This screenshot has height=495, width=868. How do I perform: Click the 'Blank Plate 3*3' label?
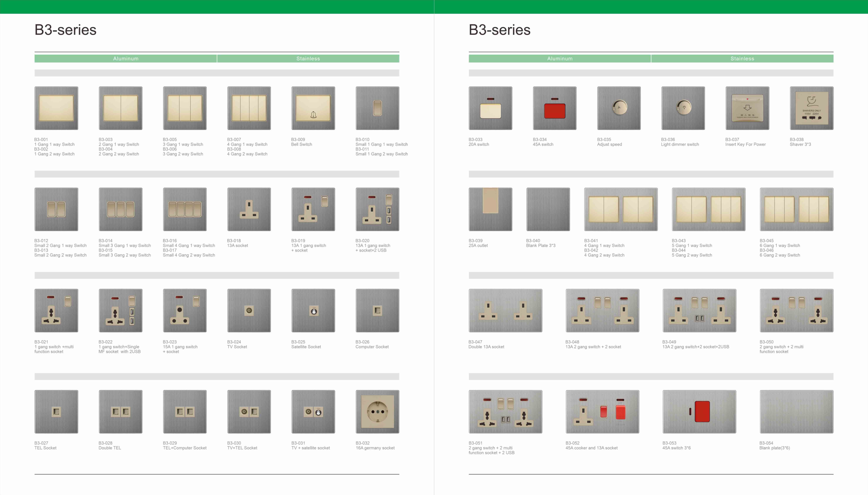tap(541, 246)
